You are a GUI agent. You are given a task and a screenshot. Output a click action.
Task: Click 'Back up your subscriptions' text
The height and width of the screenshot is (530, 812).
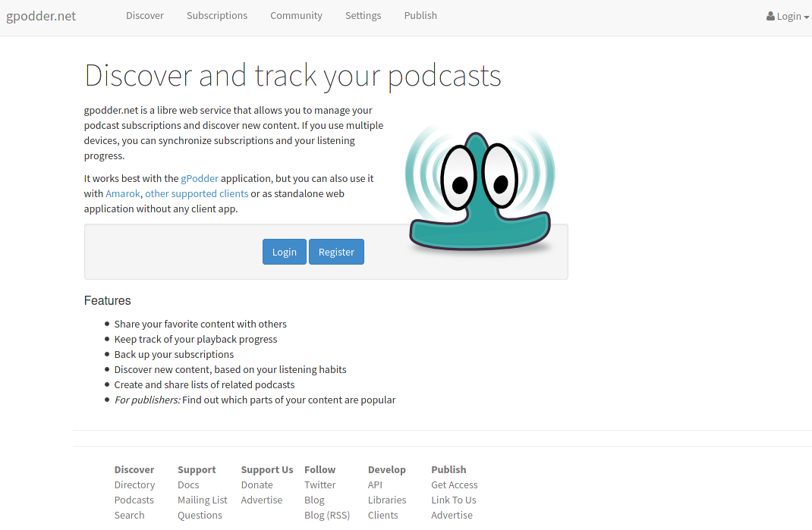point(174,354)
